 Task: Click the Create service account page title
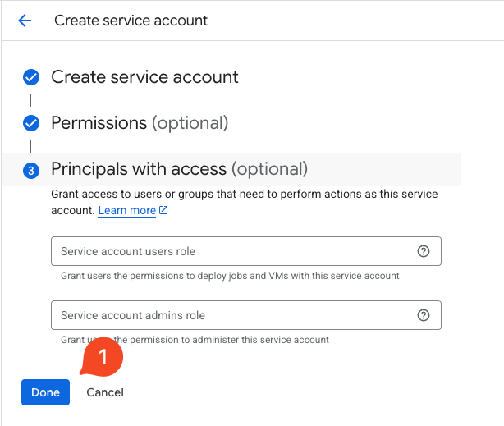click(131, 21)
